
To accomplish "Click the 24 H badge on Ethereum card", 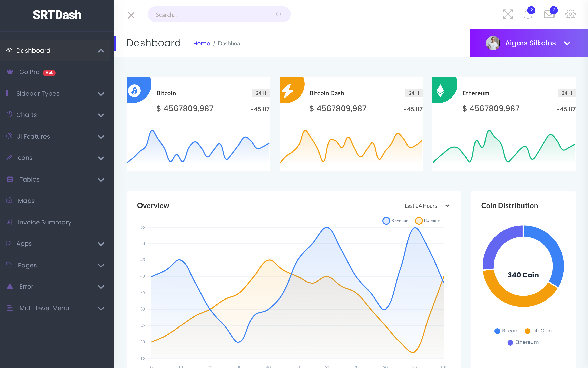I will coord(567,93).
